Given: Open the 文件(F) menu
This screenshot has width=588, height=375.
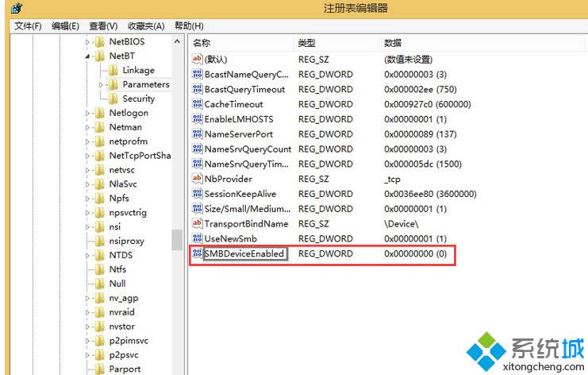Looking at the screenshot, I should click(28, 26).
